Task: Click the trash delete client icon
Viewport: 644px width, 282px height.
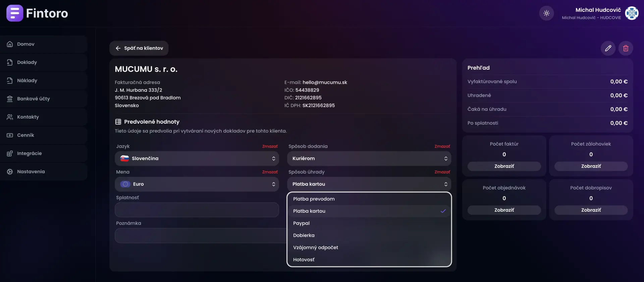Action: tap(626, 48)
